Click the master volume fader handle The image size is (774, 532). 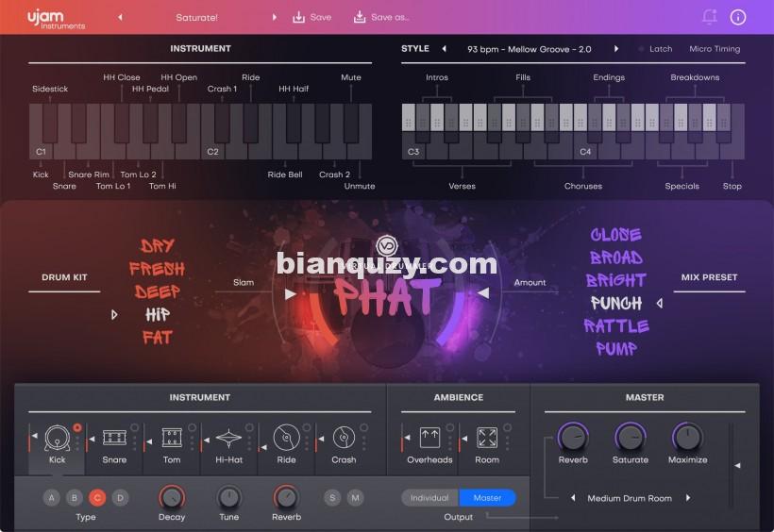(x=737, y=465)
